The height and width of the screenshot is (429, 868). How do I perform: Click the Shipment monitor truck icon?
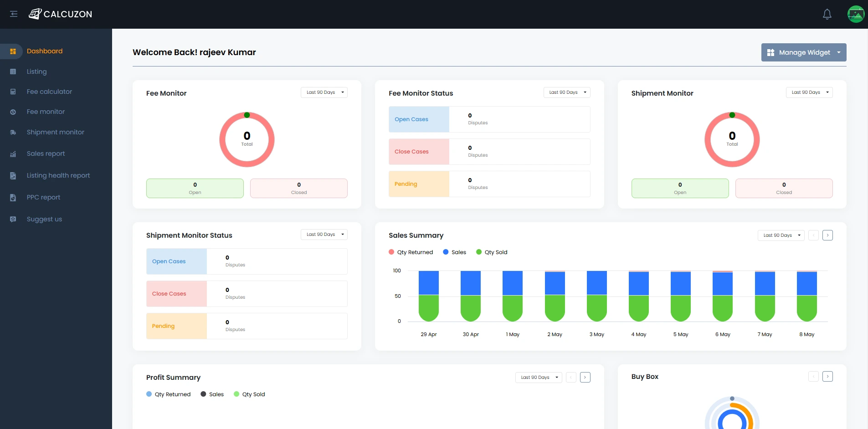(13, 133)
